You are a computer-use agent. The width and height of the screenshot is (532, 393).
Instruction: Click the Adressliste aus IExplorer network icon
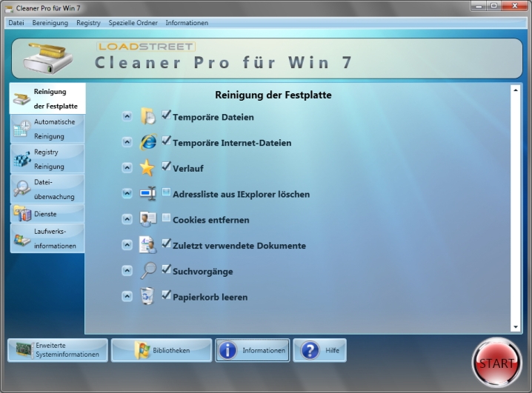pyautogui.click(x=148, y=194)
